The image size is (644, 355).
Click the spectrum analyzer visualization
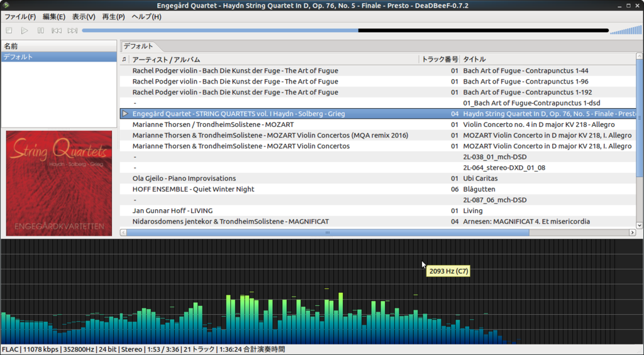(322, 292)
